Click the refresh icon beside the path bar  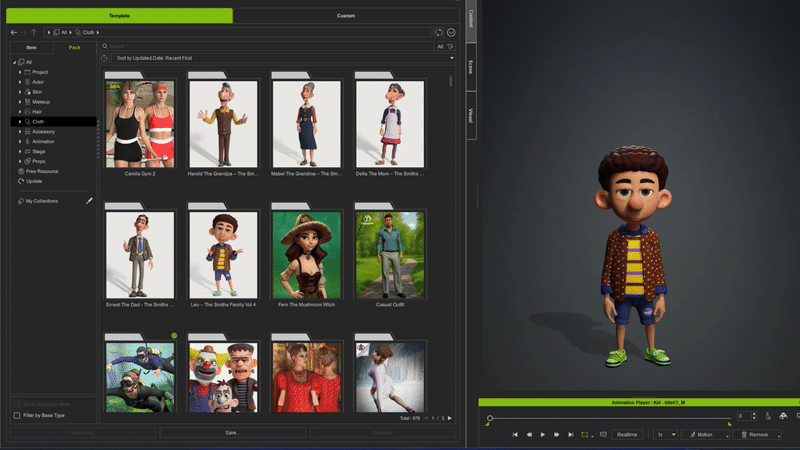pyautogui.click(x=438, y=33)
